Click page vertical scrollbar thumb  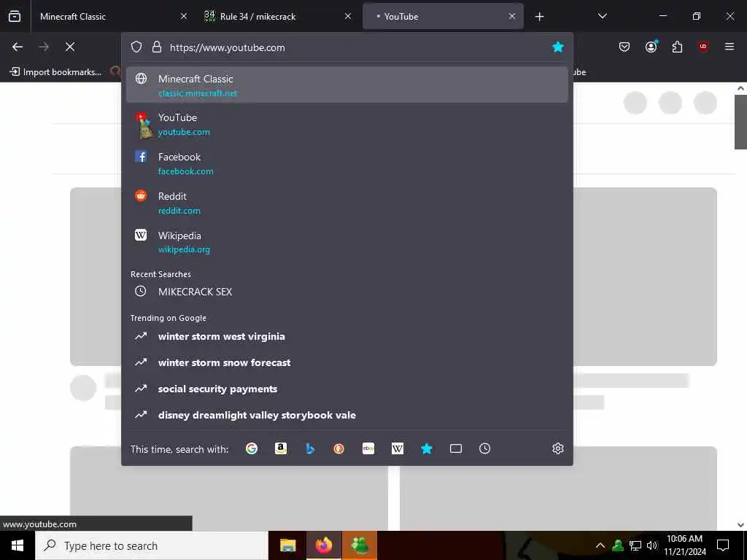pos(740,122)
